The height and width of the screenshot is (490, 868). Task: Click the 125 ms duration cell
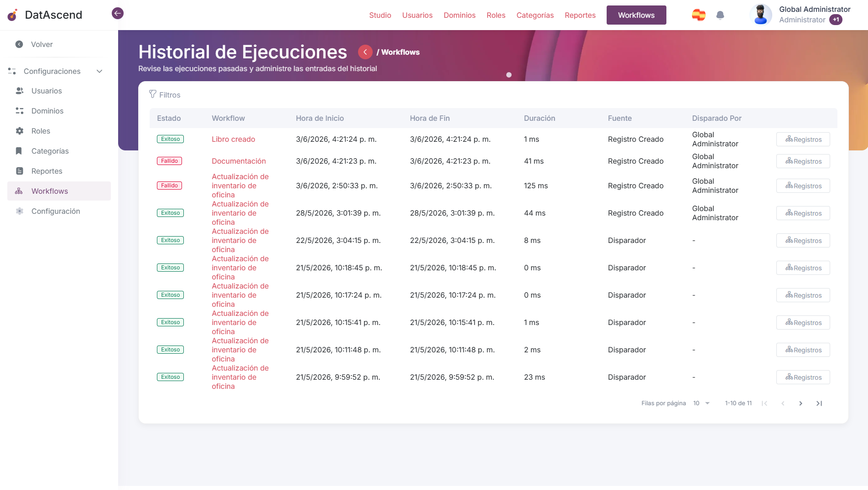pos(535,186)
